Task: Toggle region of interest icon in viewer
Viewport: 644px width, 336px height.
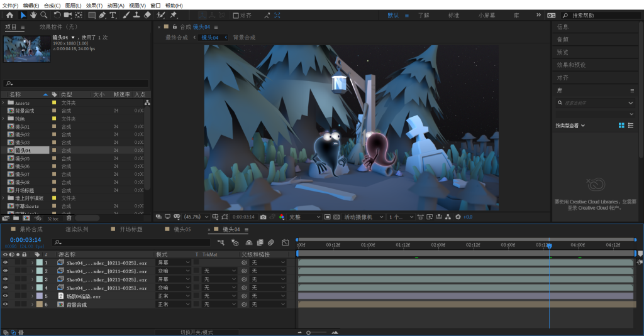Action: coord(327,217)
